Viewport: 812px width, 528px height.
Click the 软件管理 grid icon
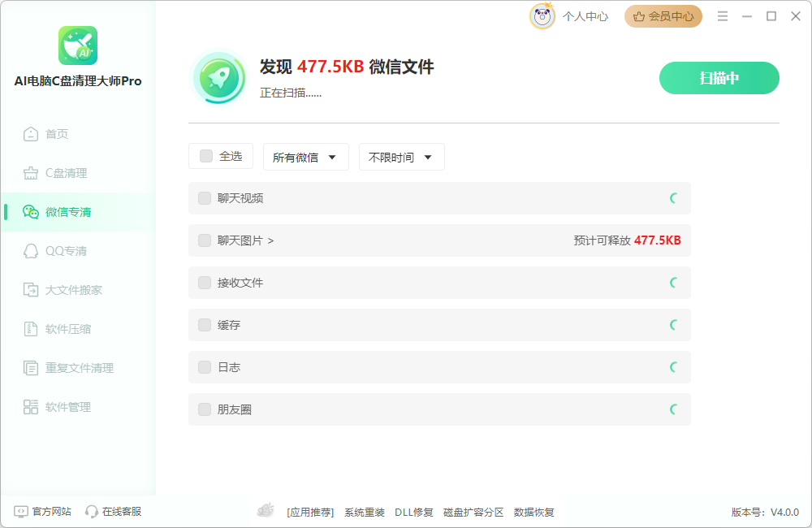point(31,407)
